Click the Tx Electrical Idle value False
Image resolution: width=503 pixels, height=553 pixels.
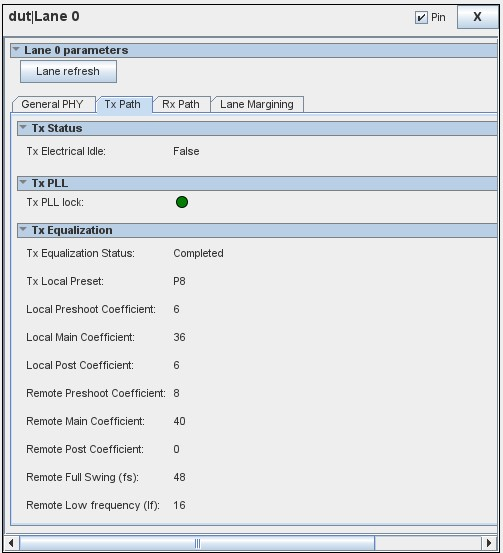[186, 151]
